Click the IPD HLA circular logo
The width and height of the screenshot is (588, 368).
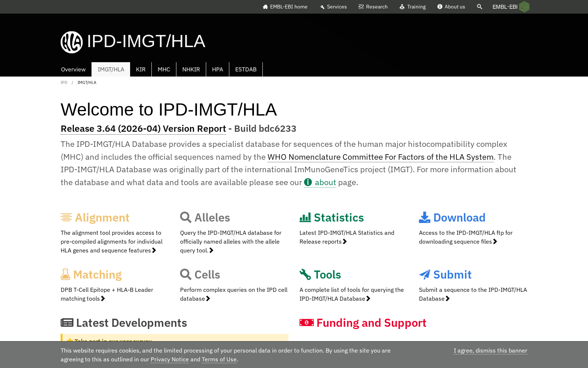[x=72, y=42]
